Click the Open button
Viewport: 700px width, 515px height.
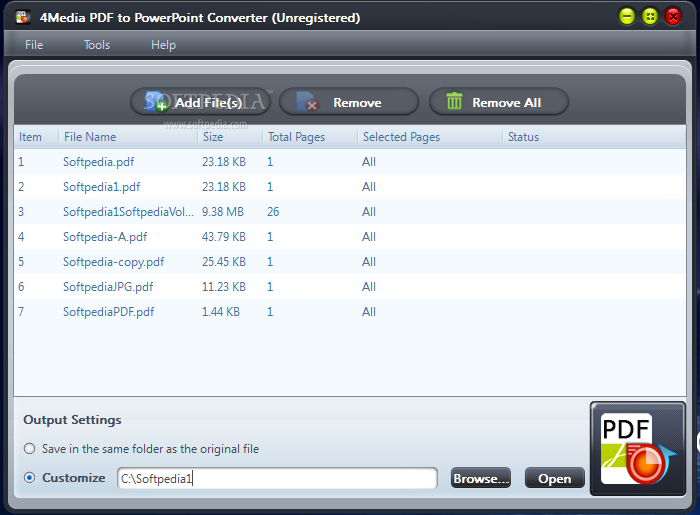(554, 478)
